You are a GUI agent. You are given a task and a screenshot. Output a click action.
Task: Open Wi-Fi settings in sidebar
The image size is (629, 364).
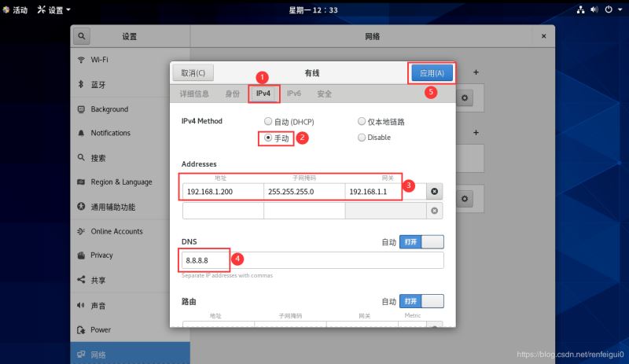pos(100,60)
